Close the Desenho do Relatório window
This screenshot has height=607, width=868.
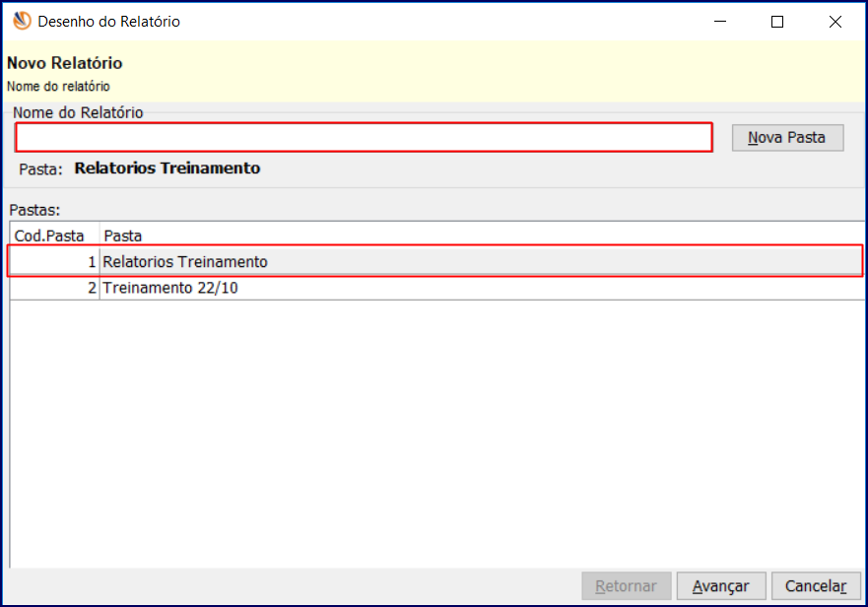(835, 21)
